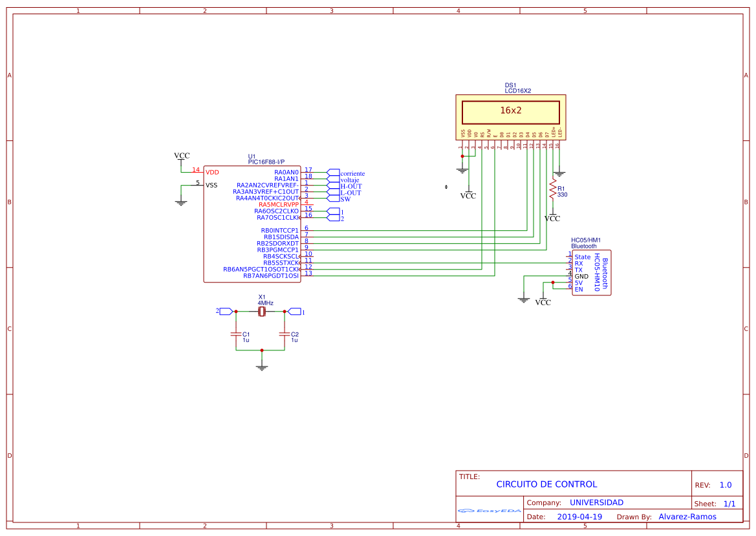Image resolution: width=756 pixels, height=536 pixels.
Task: Click the 16x2 LCD screen graphic
Action: 511,112
